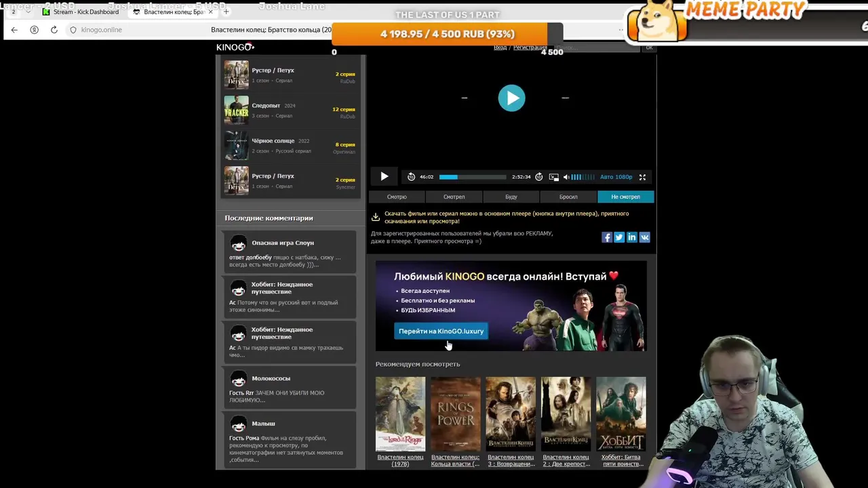Click the avatar next to Малыш comment

coord(238,424)
